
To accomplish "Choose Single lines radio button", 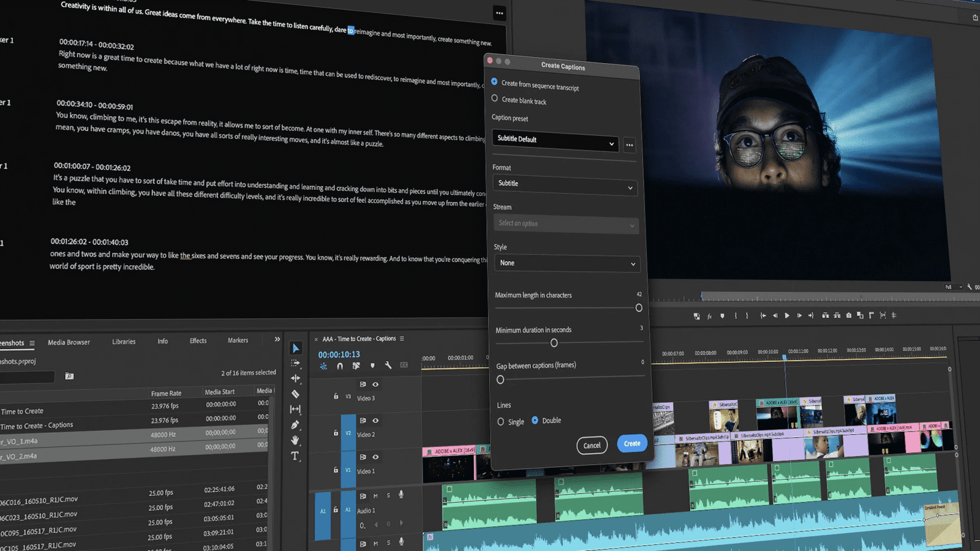I will click(x=500, y=422).
